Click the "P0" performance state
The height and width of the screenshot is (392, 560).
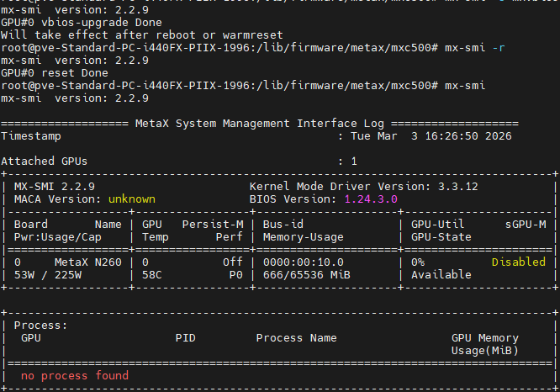(x=235, y=275)
